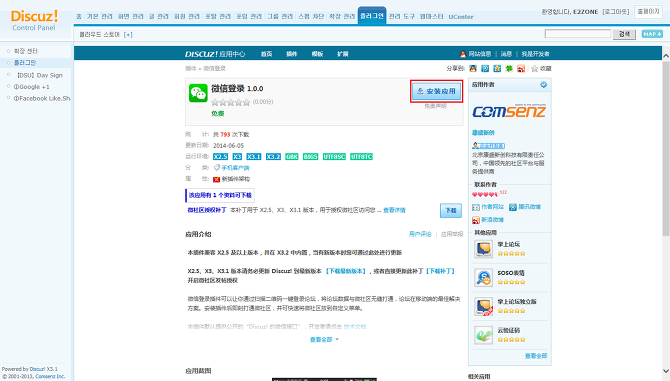Click the WeChat app icon
The image size is (670, 381).
(198, 93)
